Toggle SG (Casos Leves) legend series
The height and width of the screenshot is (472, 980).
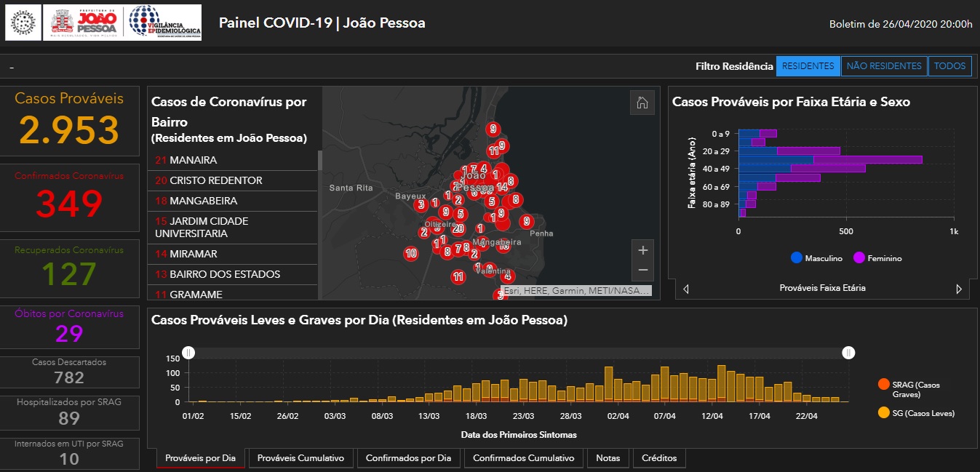tap(917, 413)
